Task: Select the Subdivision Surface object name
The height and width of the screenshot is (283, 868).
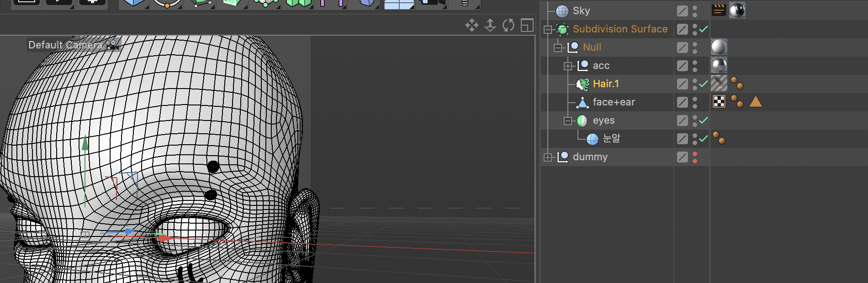Action: point(620,29)
